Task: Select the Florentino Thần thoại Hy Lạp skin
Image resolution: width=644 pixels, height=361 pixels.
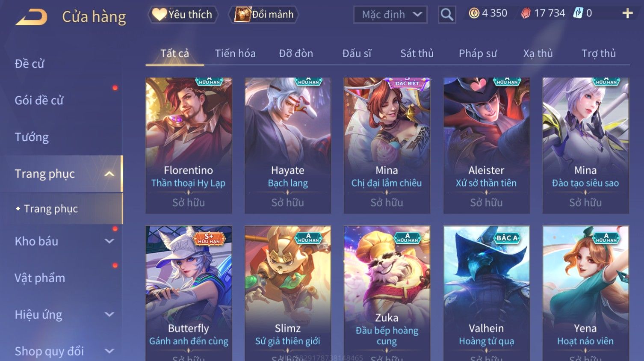Action: [189, 145]
